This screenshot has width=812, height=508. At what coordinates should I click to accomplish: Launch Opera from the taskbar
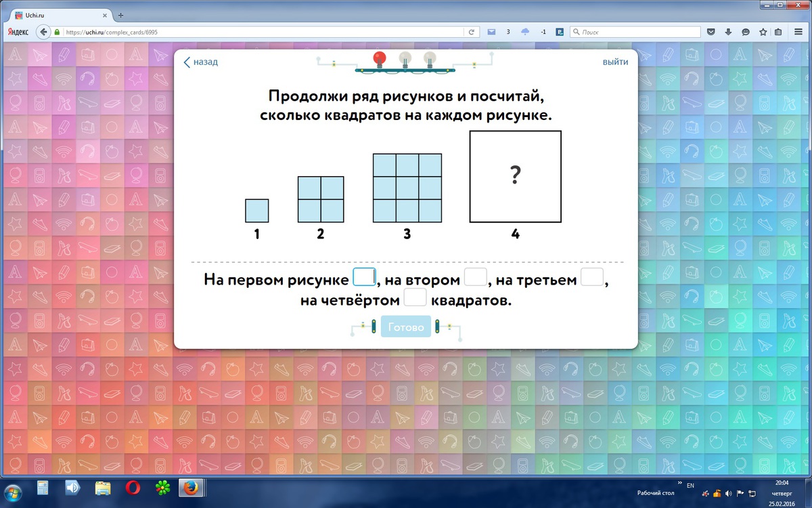point(133,489)
